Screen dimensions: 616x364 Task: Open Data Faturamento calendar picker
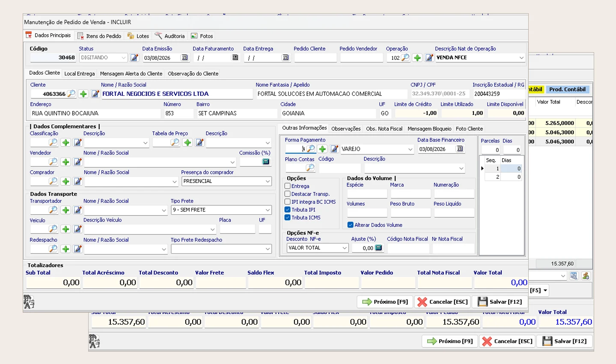tap(235, 58)
